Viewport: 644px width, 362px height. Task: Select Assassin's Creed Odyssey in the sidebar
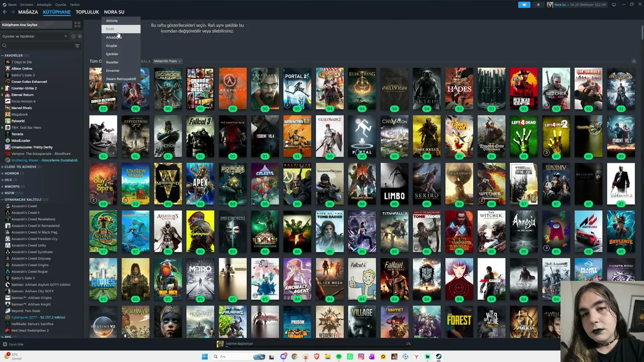click(31, 258)
